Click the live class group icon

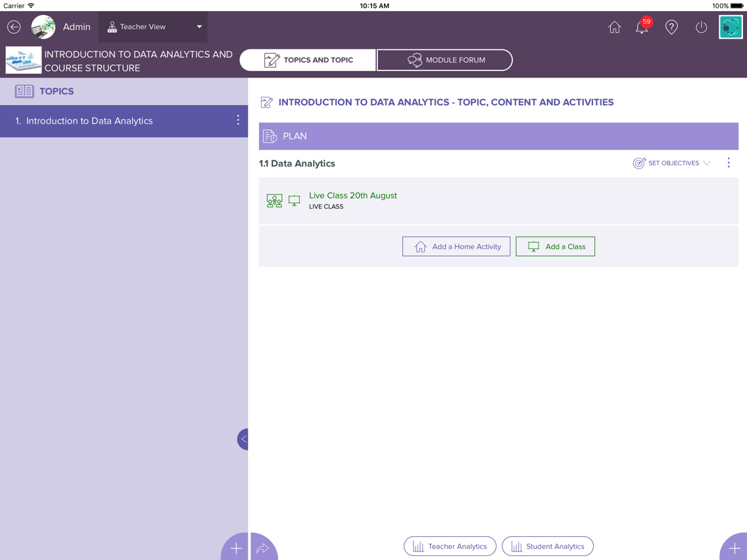point(274,201)
